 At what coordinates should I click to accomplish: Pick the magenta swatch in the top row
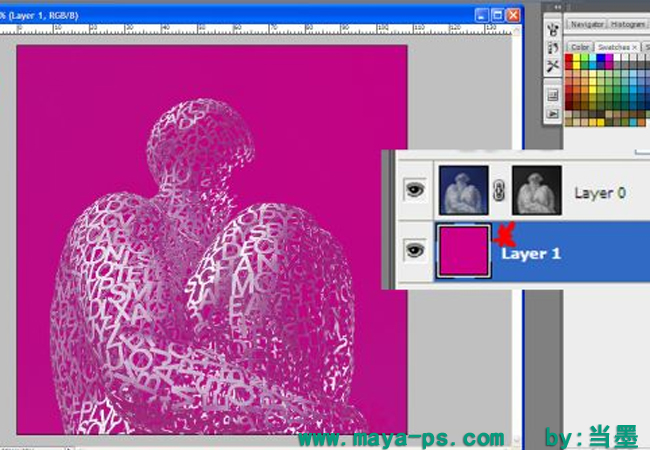pyautogui.click(x=609, y=58)
